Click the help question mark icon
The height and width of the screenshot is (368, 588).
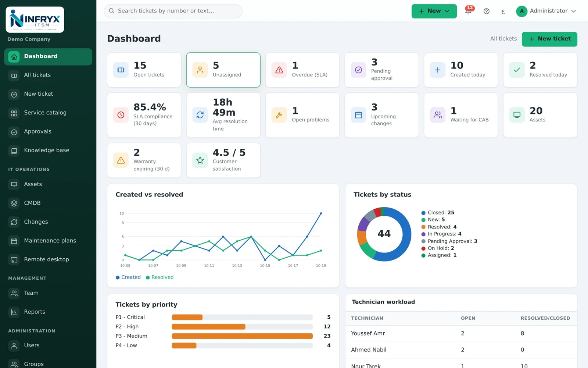[486, 11]
